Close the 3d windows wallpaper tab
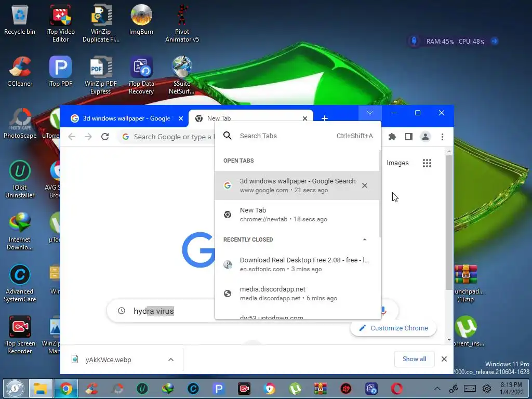The image size is (532, 399). tap(181, 118)
